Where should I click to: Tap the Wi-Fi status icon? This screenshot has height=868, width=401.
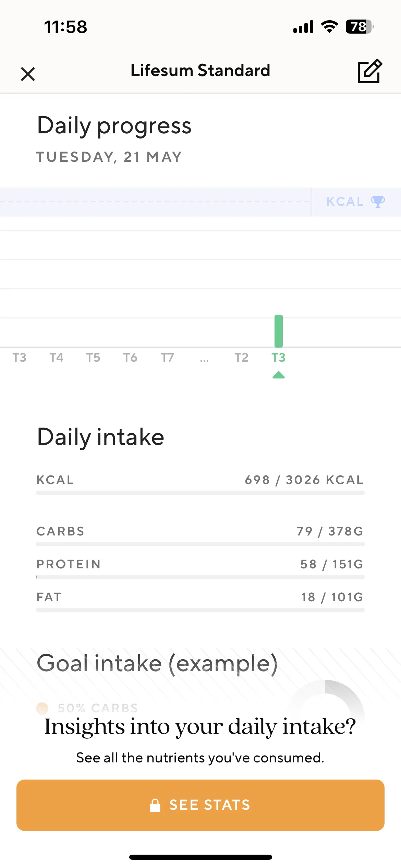coord(329,27)
